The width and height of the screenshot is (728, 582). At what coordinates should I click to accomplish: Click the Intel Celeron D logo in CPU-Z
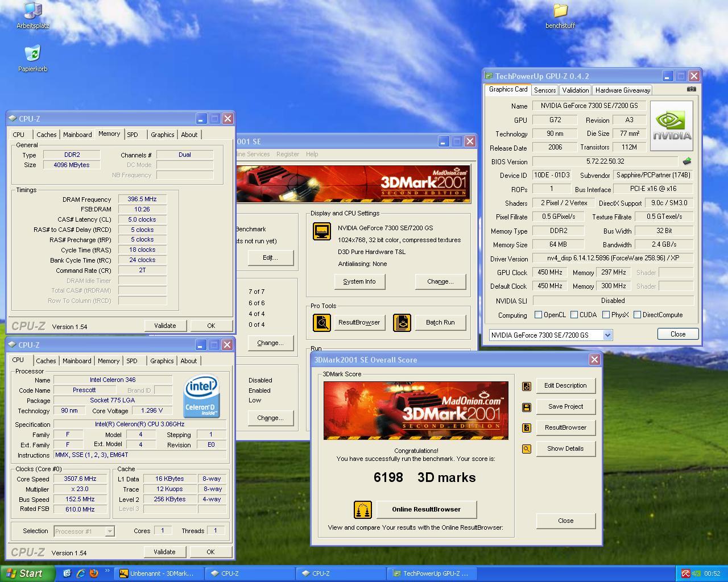[x=201, y=396]
